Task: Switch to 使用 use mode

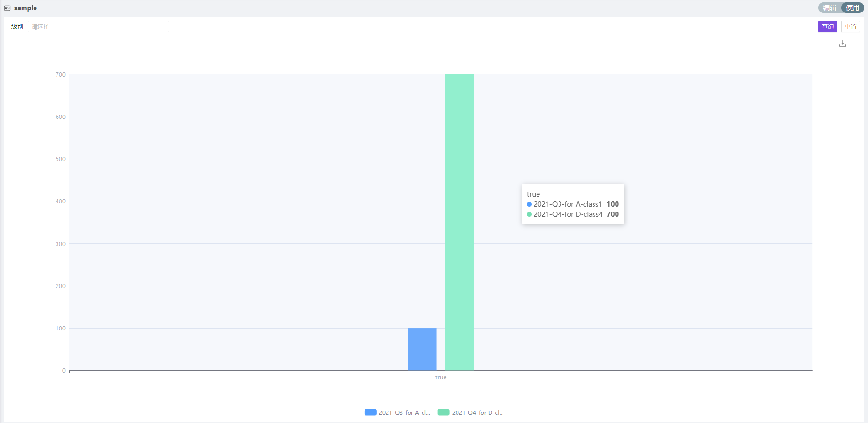Action: tap(852, 8)
